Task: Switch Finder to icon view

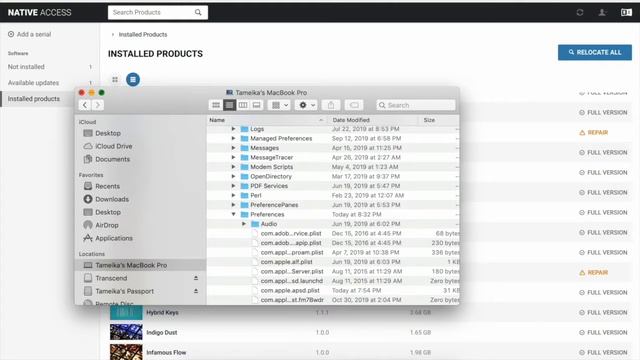Action: 216,105
